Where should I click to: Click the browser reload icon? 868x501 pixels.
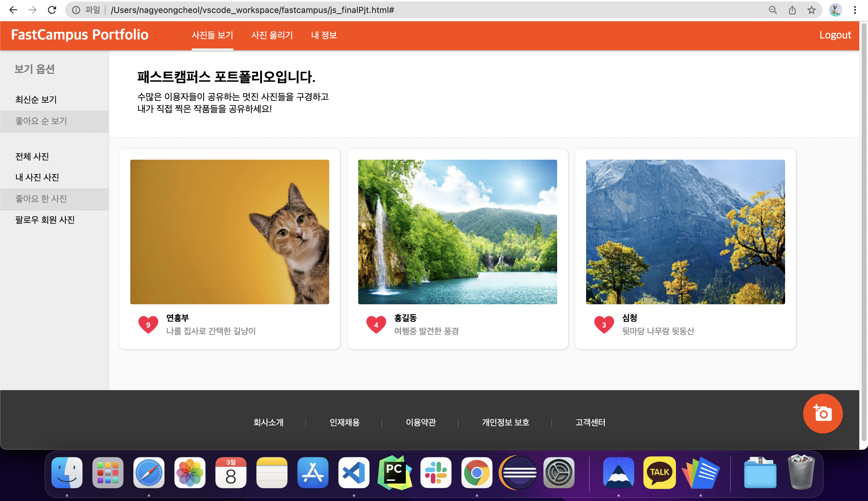pos(52,10)
